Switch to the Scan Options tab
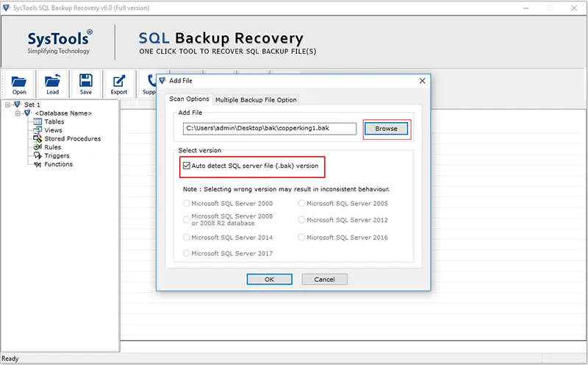Viewport: 588px width, 365px height. [x=189, y=99]
